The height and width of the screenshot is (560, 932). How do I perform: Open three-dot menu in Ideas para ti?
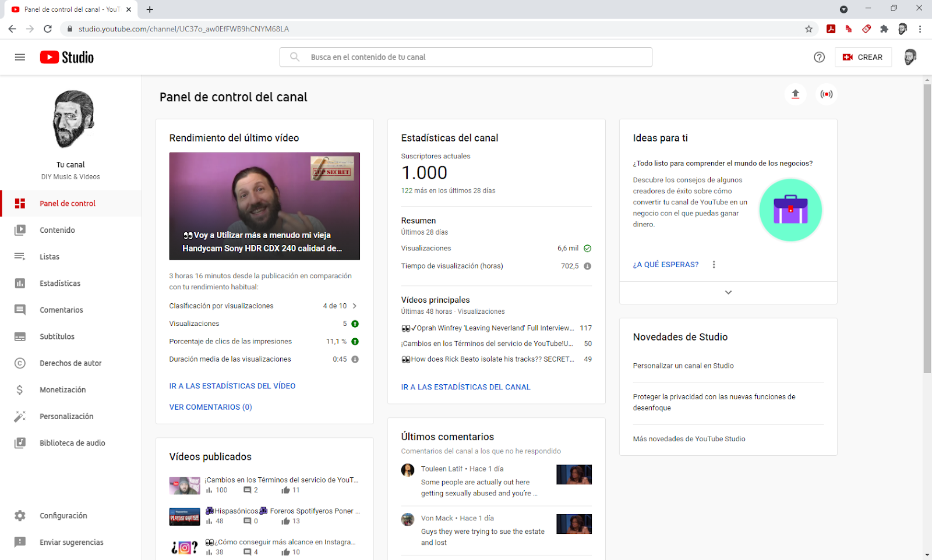[714, 264]
